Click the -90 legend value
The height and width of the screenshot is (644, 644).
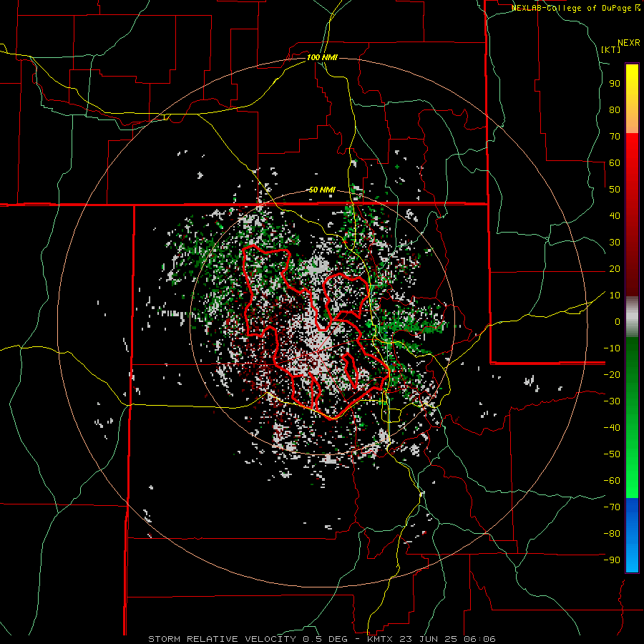612,560
